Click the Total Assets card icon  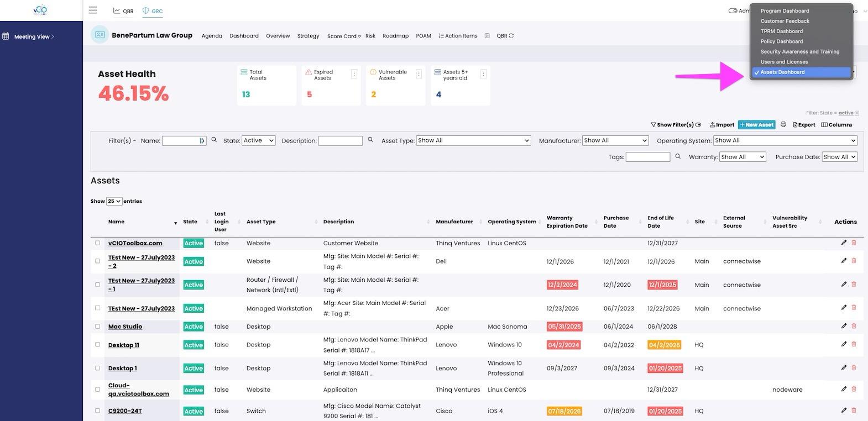[244, 72]
